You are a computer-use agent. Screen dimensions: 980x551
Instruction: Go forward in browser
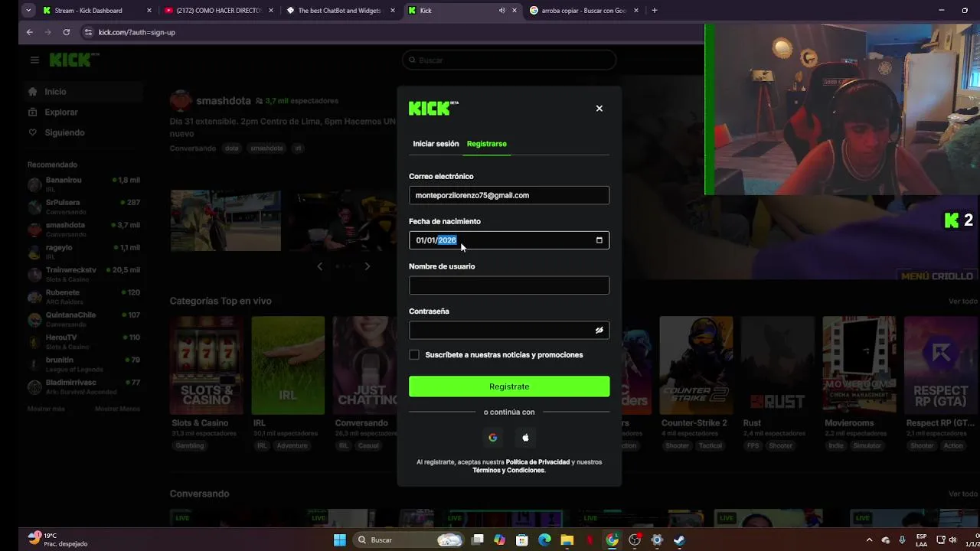point(48,32)
